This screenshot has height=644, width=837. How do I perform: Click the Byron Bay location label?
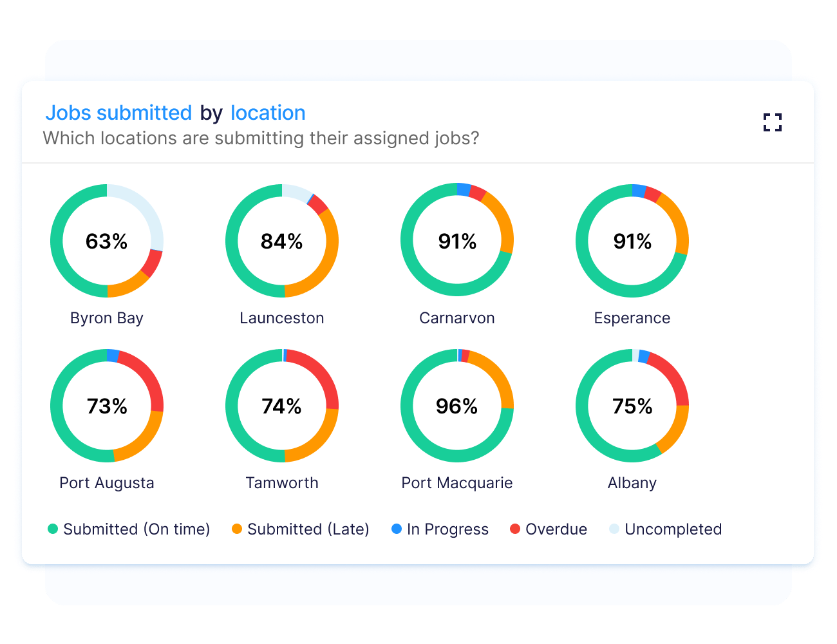107,317
